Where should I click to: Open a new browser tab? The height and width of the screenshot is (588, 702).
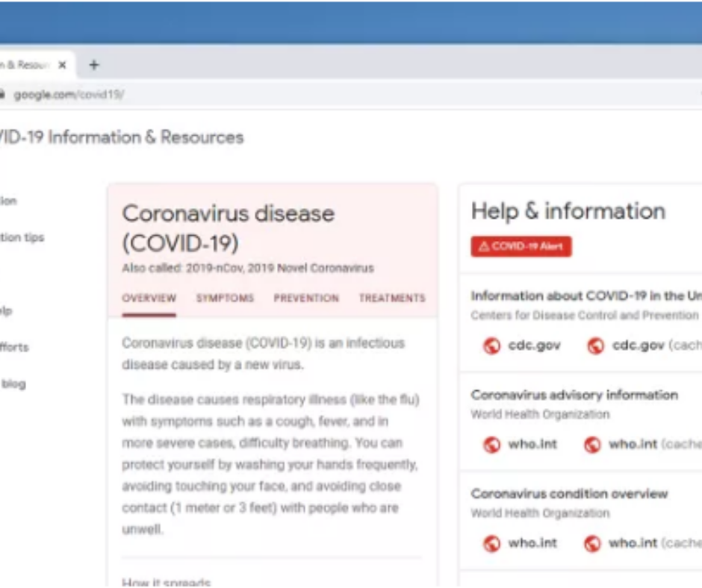click(93, 65)
